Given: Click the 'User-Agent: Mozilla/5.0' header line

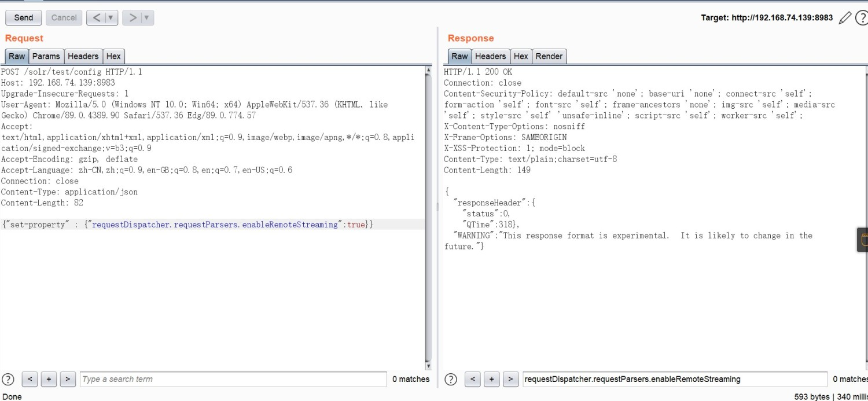Looking at the screenshot, I should (194, 105).
